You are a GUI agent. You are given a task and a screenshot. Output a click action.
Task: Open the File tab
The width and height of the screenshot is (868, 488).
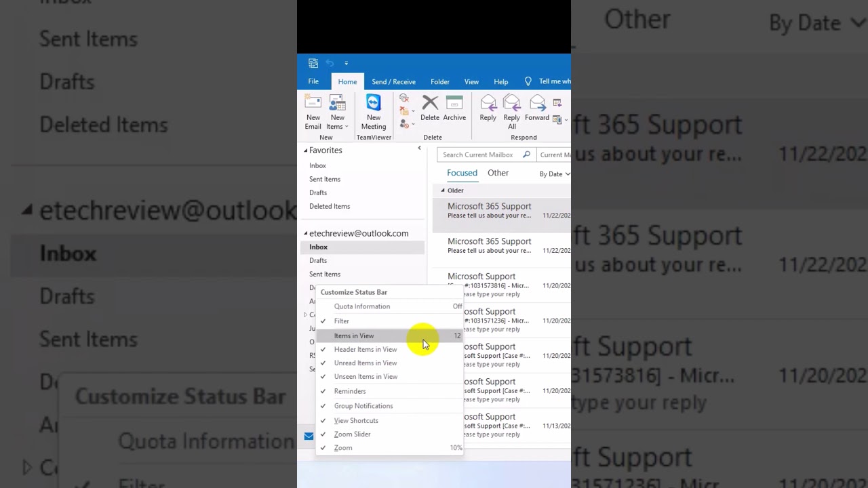[x=313, y=81]
